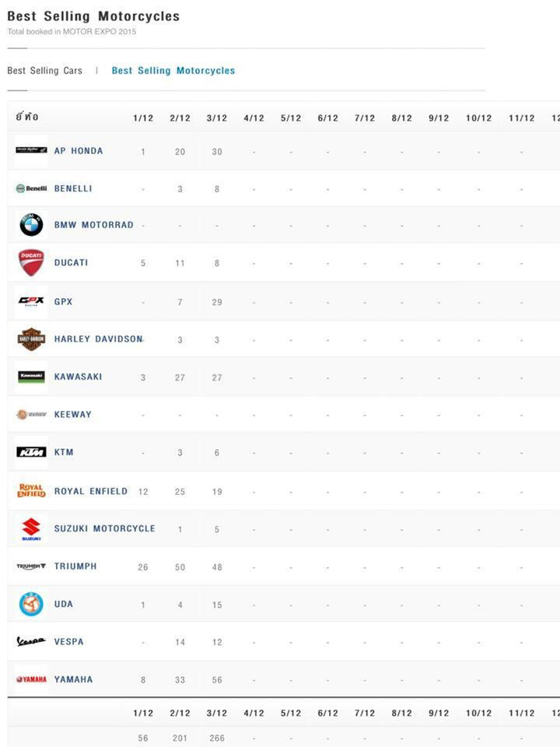Click the GPX Racing logo
The image size is (560, 747).
pos(31,301)
